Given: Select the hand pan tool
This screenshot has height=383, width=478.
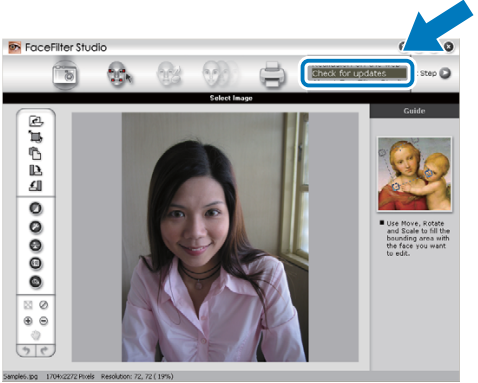Looking at the screenshot, I should (x=36, y=335).
